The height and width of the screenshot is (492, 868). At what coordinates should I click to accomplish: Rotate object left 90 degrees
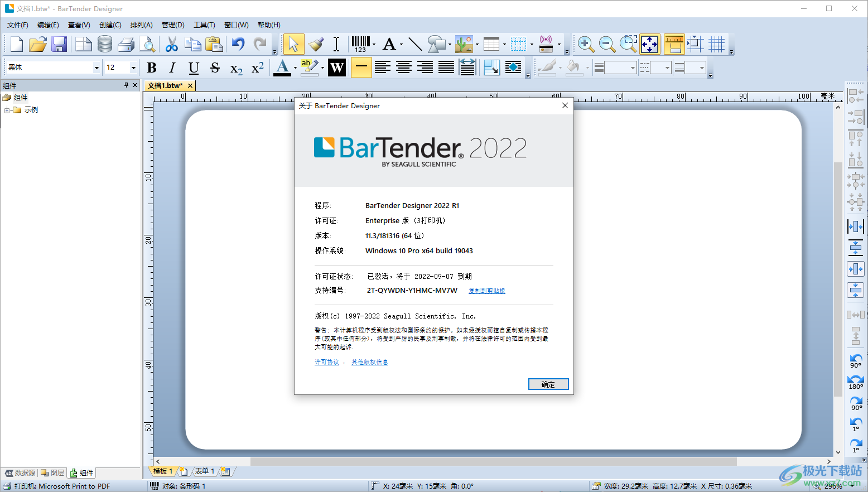(x=856, y=361)
